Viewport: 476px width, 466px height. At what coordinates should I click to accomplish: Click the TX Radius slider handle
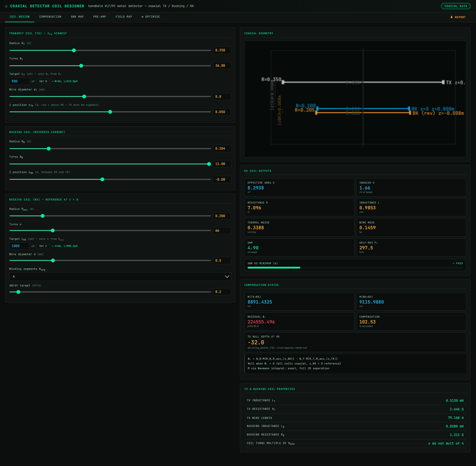(x=74, y=50)
